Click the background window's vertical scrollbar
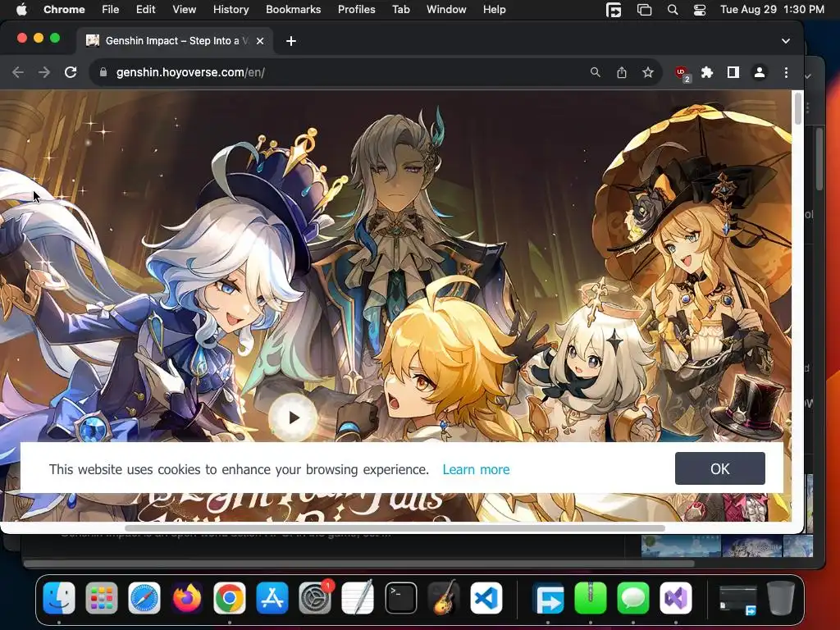840x630 pixels. tap(819, 158)
